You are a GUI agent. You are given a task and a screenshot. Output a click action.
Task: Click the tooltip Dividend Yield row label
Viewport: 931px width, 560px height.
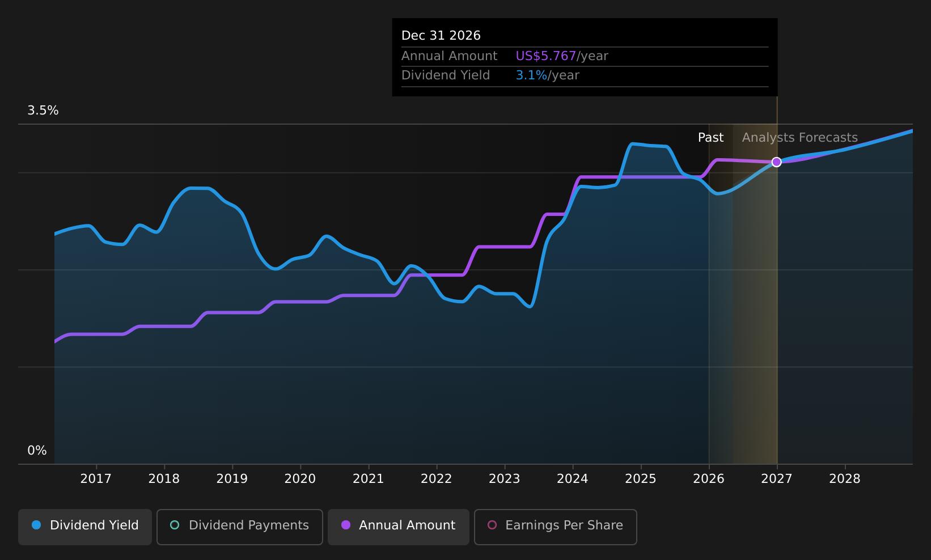pos(445,75)
